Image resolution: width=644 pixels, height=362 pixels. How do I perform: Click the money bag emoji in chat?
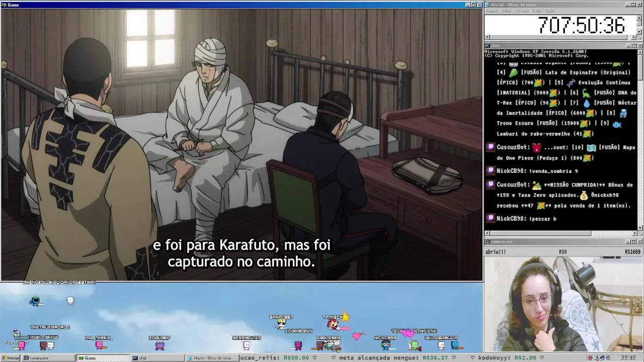pyautogui.click(x=584, y=195)
